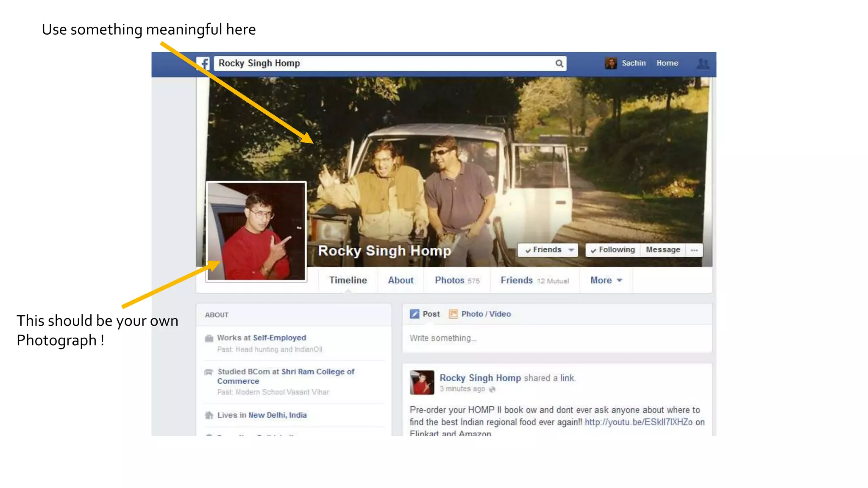Click the workplace briefcase icon in About
Screen dimensions: 868x488
(209, 338)
